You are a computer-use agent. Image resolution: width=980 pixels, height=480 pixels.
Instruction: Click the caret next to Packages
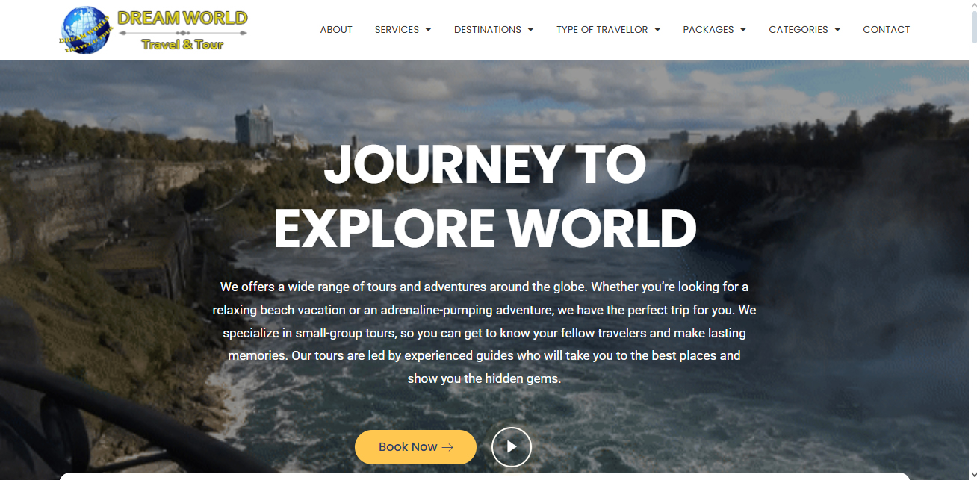[x=743, y=30]
